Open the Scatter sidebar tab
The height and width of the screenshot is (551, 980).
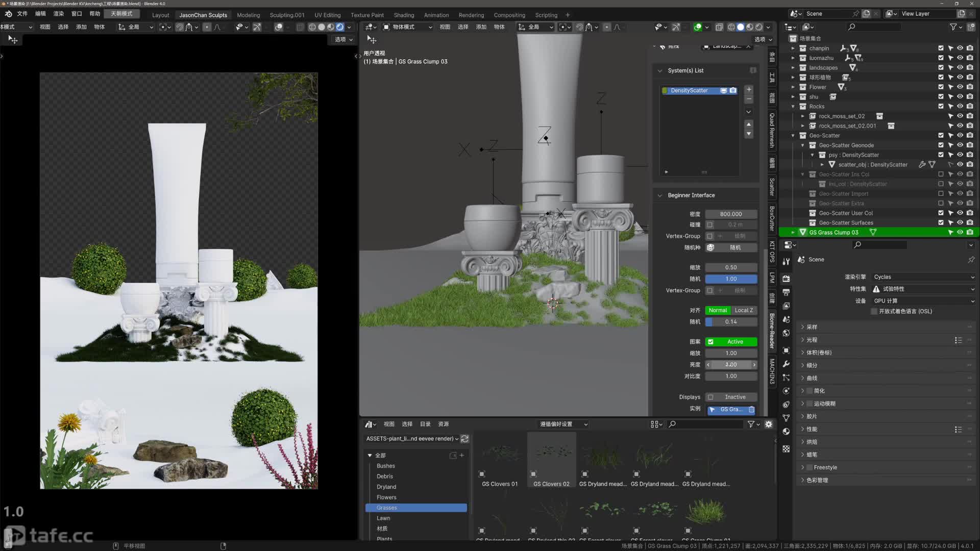(772, 187)
